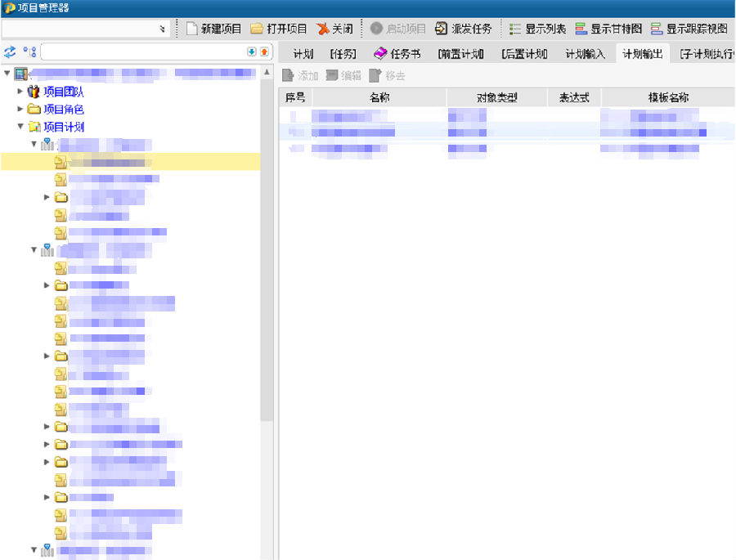This screenshot has width=736, height=560.
Task: Click the orange up-arrow search icon
Action: click(264, 52)
